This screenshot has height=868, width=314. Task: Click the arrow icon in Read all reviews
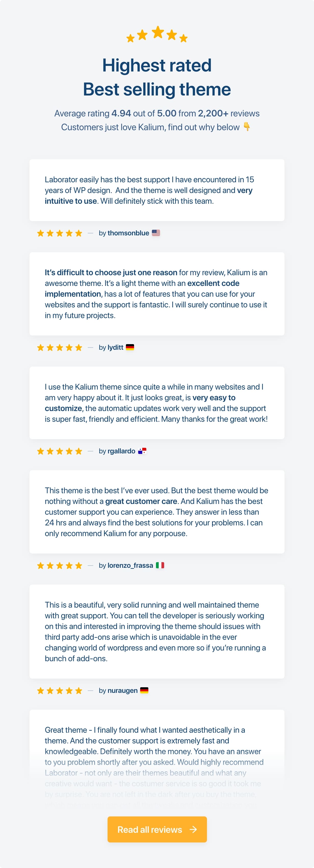click(x=193, y=829)
